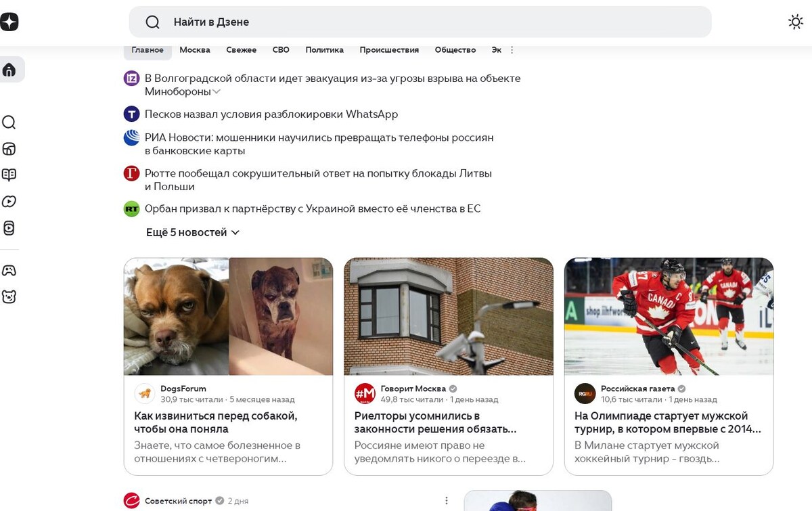Click the Dzen star logo

coord(9,22)
